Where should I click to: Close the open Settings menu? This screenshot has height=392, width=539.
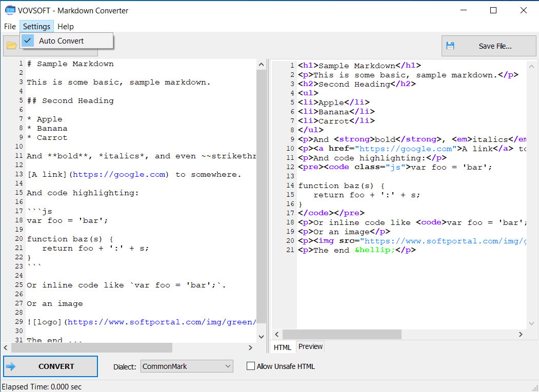[x=36, y=27]
